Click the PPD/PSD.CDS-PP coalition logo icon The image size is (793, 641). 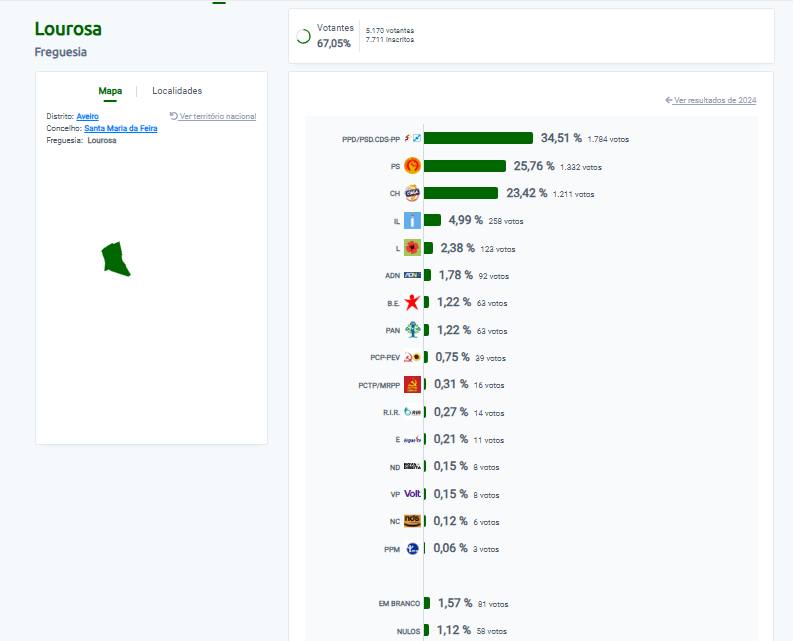click(412, 138)
